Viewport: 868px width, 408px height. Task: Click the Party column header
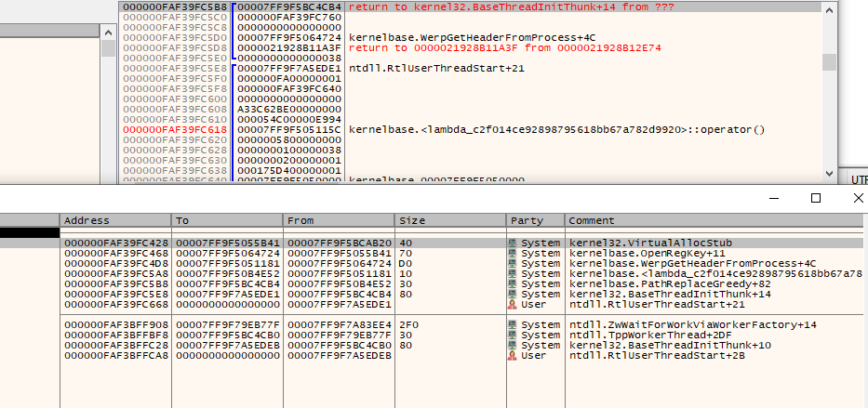535,220
